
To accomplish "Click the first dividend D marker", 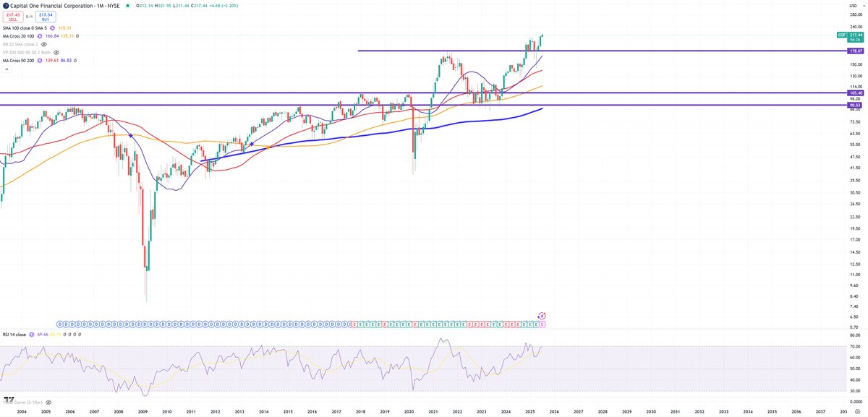I will point(59,325).
